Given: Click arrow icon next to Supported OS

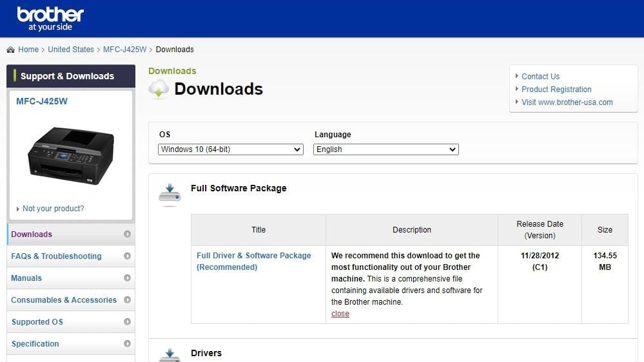Looking at the screenshot, I should coord(127,322).
